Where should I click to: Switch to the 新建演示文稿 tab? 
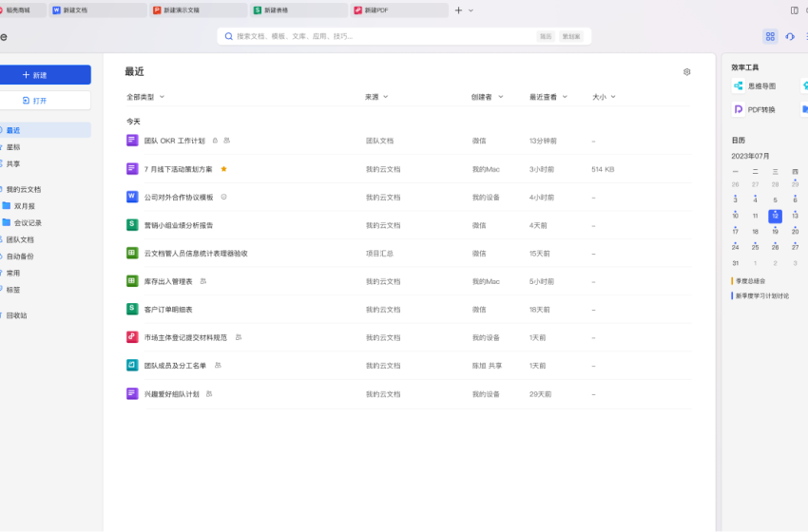point(198,10)
